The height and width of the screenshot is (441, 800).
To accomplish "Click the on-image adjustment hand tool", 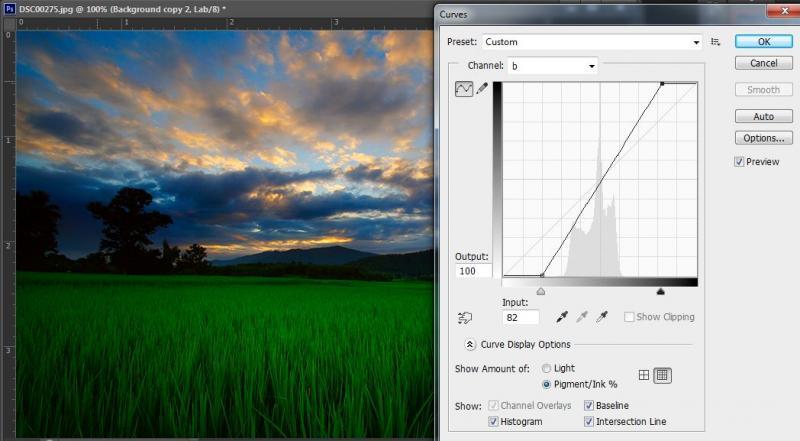I will pos(464,318).
